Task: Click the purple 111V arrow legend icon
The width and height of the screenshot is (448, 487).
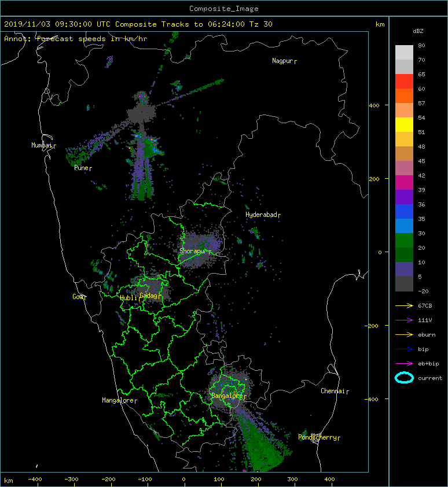Action: click(404, 320)
